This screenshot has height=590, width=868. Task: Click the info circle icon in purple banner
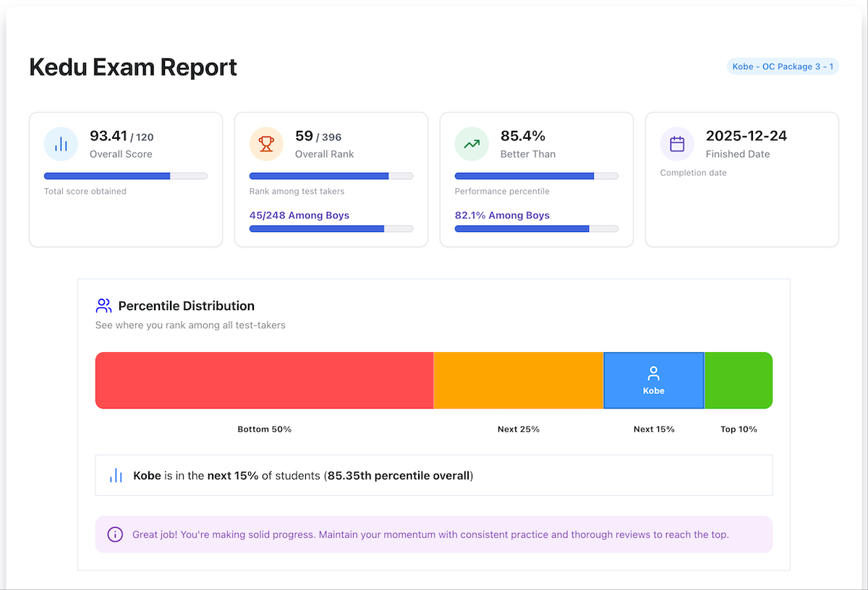point(114,534)
